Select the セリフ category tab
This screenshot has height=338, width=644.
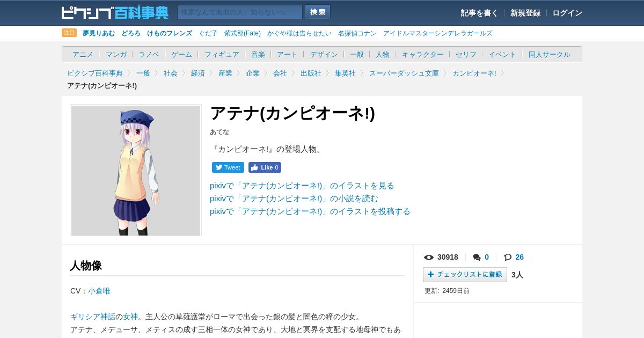[466, 54]
